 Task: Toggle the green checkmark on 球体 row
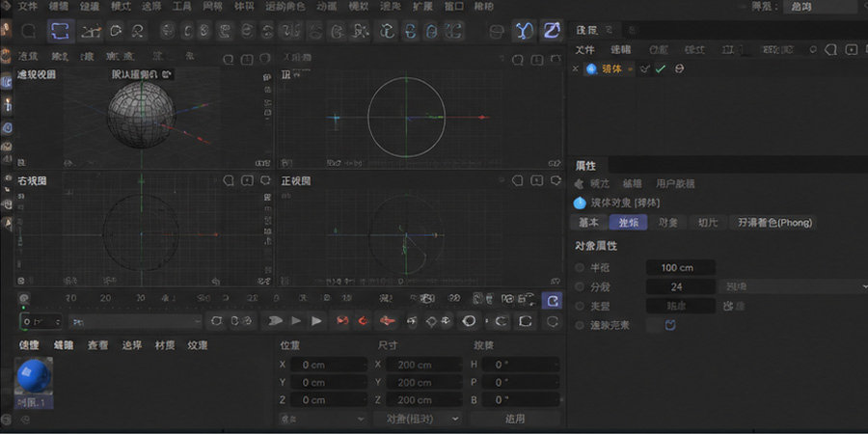tap(660, 68)
